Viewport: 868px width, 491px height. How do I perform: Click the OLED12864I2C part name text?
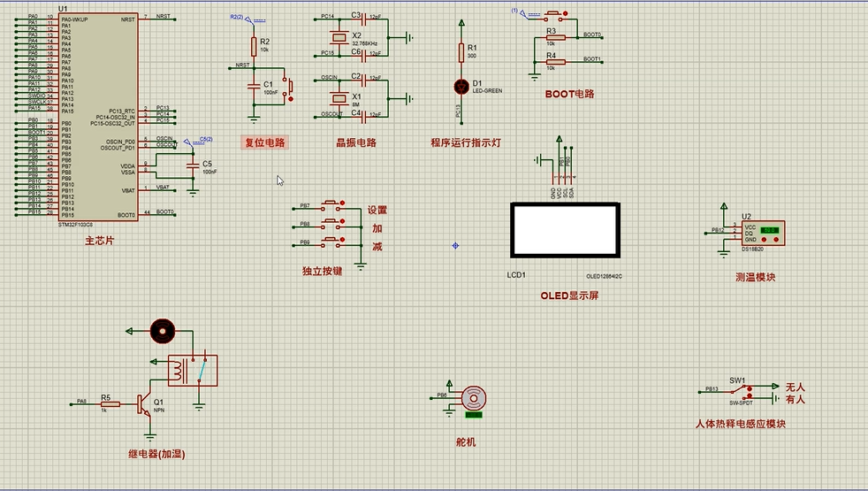(604, 276)
